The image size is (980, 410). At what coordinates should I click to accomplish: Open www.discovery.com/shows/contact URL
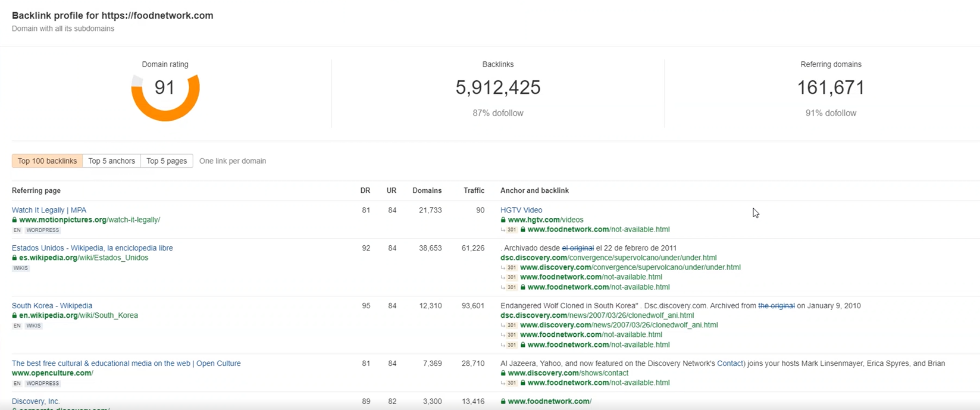(568, 373)
